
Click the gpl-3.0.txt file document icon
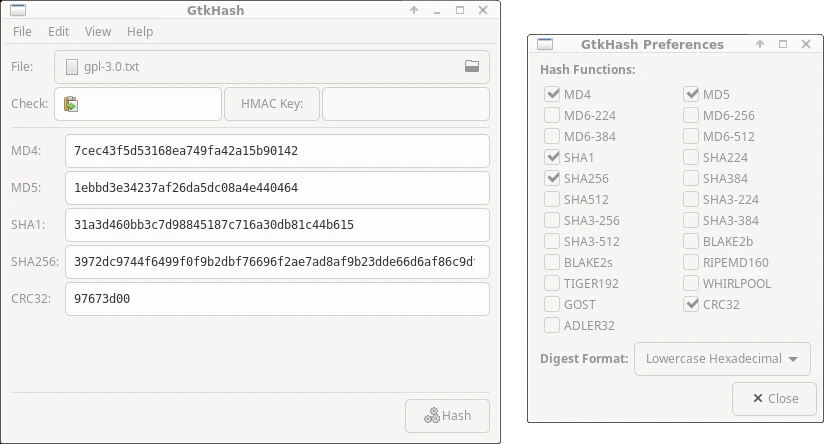(71, 67)
